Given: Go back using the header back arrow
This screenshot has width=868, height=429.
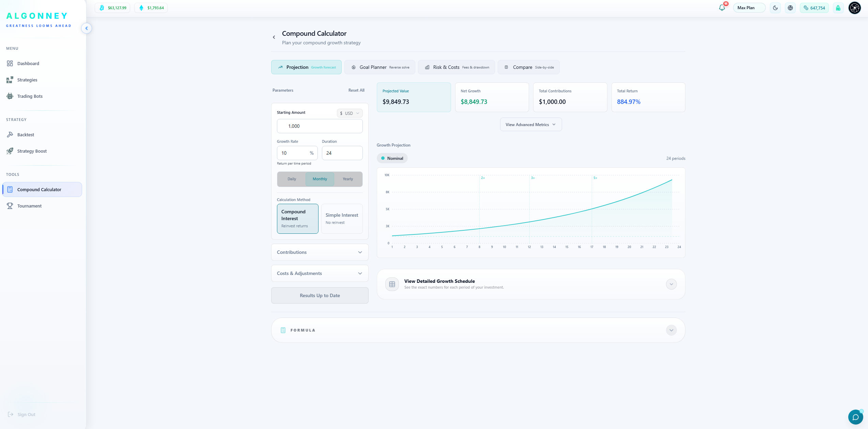Looking at the screenshot, I should coord(274,37).
